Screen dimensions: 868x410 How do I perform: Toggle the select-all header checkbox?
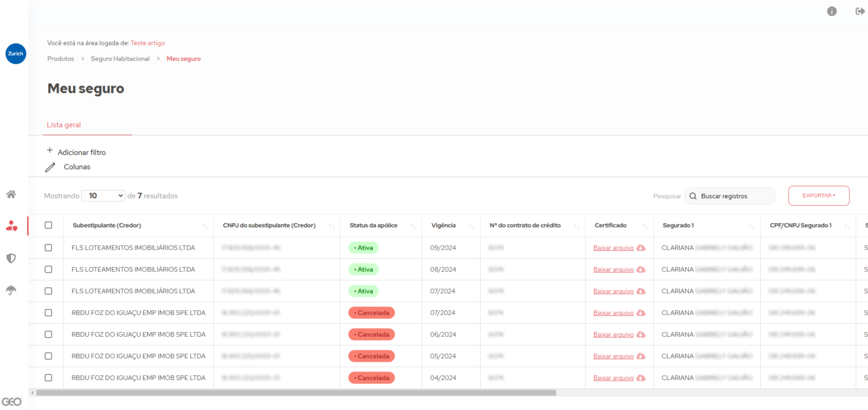tap(48, 225)
